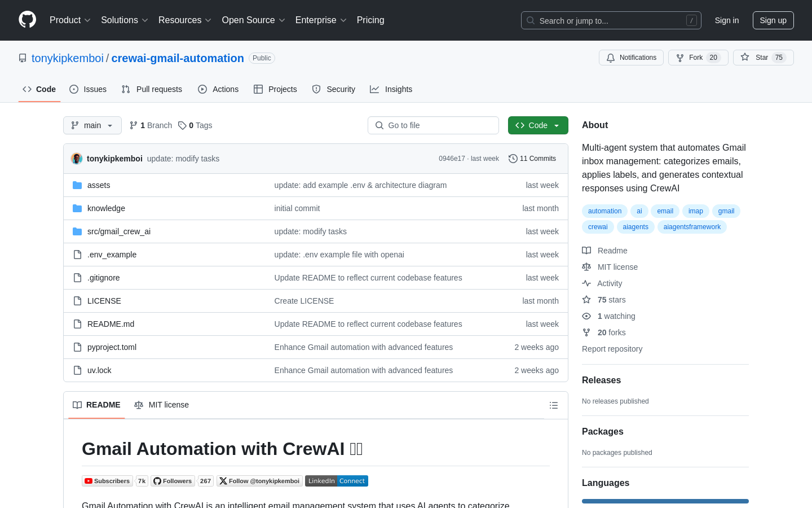Click the src/gmail_crew_ai folder icon

[77, 231]
